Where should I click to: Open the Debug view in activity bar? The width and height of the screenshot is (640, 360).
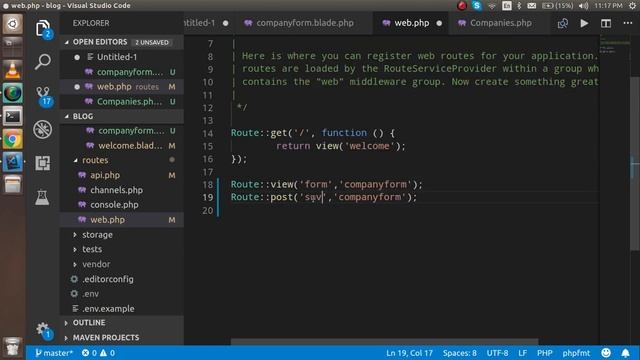click(x=42, y=129)
